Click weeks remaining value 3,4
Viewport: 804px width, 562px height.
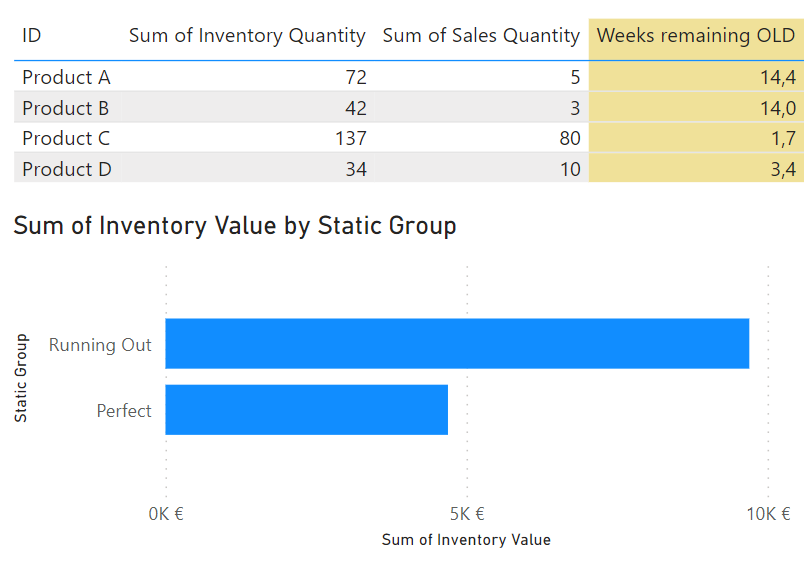783,169
